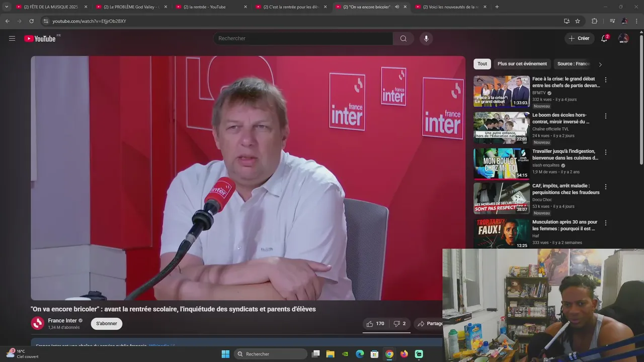Mute the tab via speaker icon
This screenshot has height=362, width=644.
click(x=397, y=7)
